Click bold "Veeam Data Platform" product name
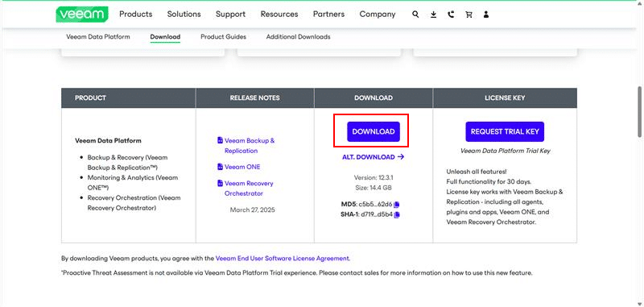Screen dimensions: 644x307 coord(108,140)
